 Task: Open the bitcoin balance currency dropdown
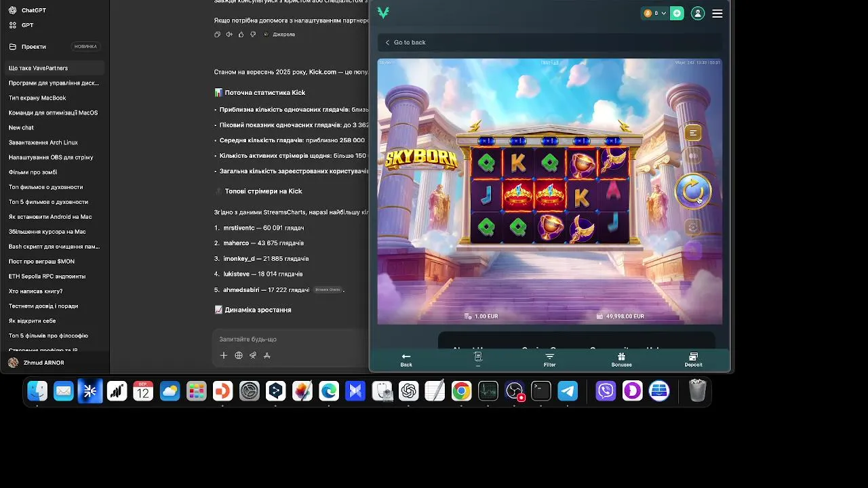pos(655,13)
